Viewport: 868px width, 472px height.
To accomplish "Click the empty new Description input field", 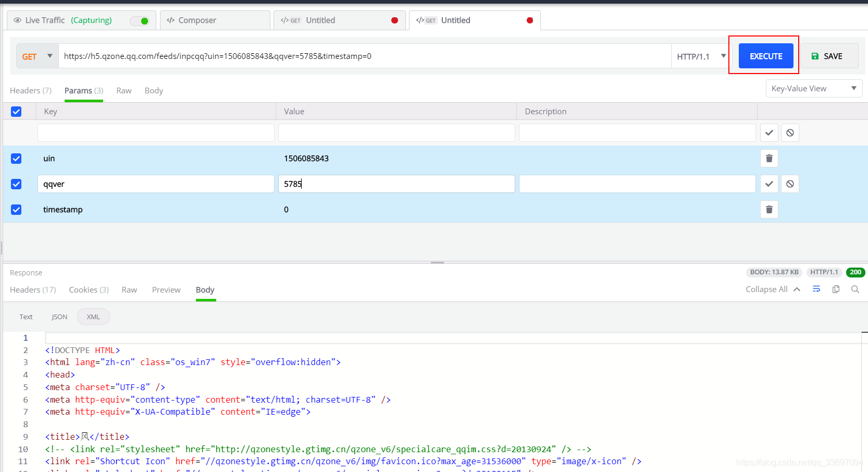I will pos(637,132).
